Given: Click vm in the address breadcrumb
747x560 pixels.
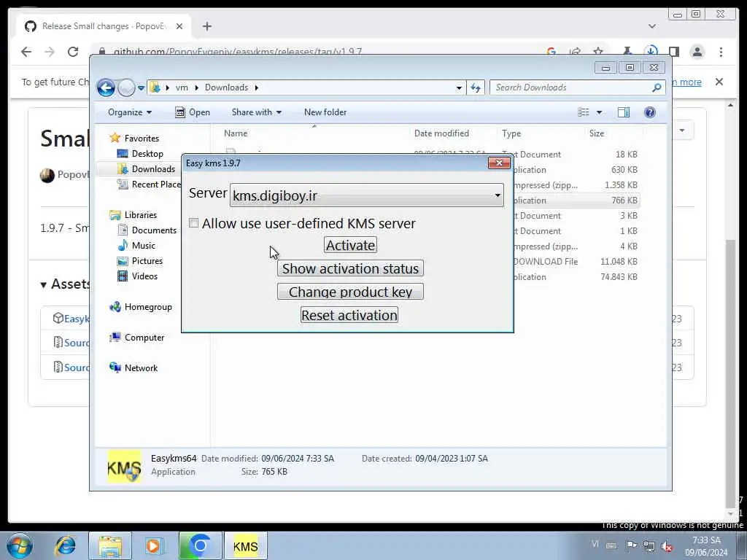Looking at the screenshot, I should click(x=182, y=87).
